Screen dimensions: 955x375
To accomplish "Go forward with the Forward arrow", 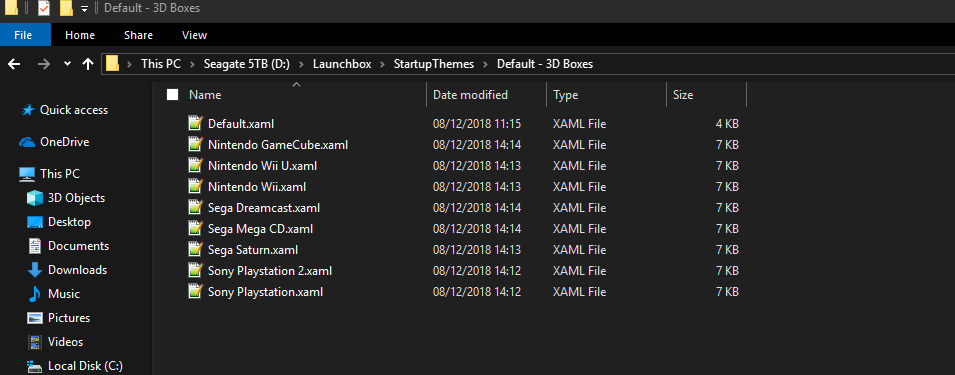I will pos(43,64).
